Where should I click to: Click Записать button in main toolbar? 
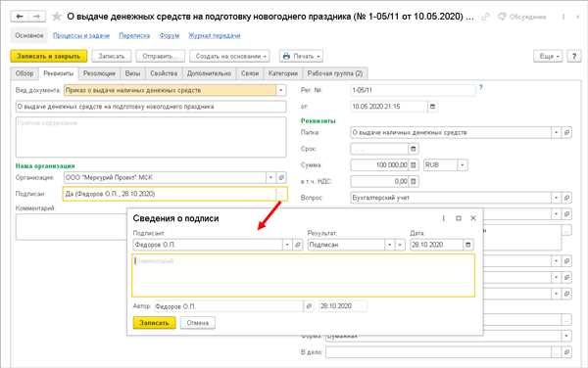point(112,56)
